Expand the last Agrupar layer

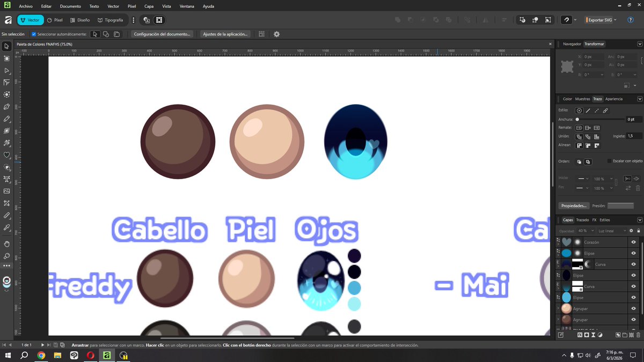click(558, 319)
